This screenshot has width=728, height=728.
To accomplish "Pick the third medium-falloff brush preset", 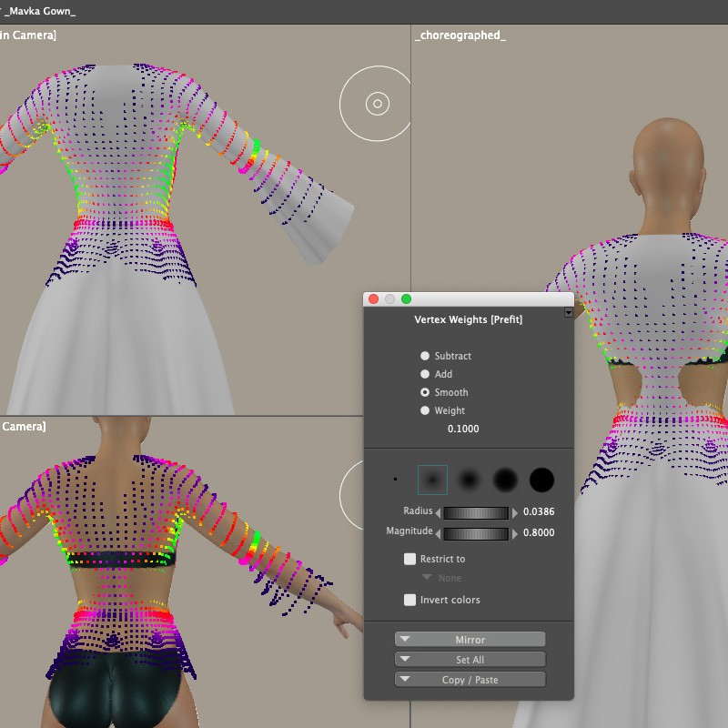I will [469, 480].
